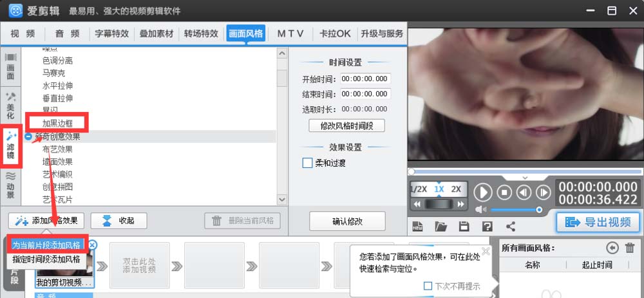Click the 开始时间 input field
Viewport: 644px width, 298px height.
point(366,79)
